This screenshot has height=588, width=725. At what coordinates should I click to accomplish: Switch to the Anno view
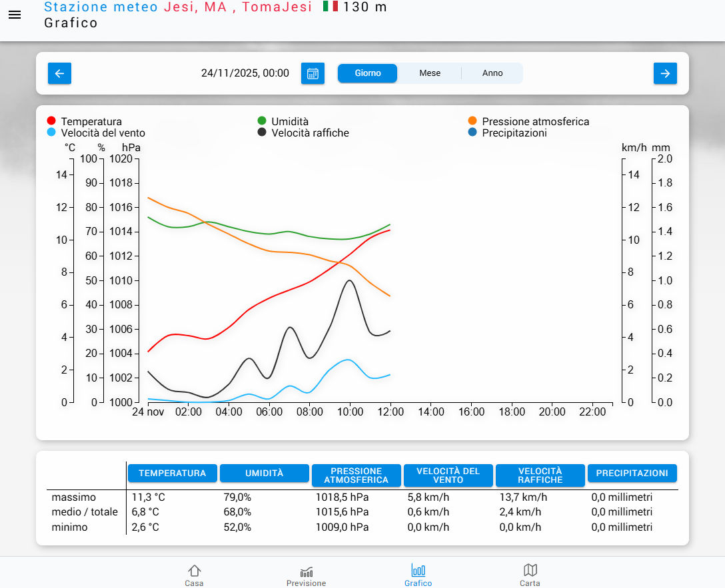click(492, 73)
